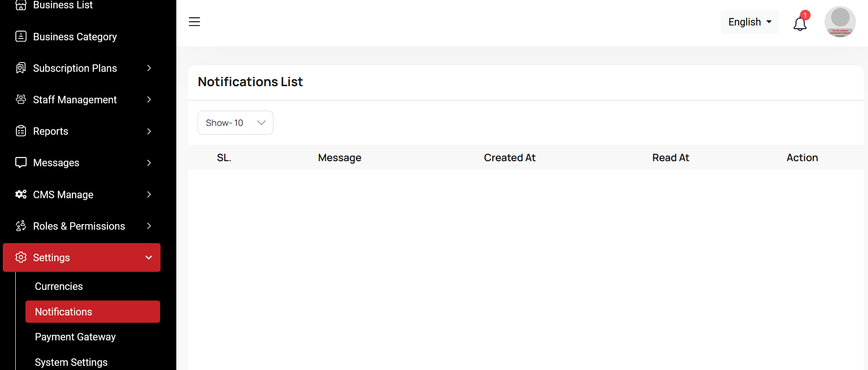Collapse the Settings menu section
The height and width of the screenshot is (370, 868).
coord(149,257)
